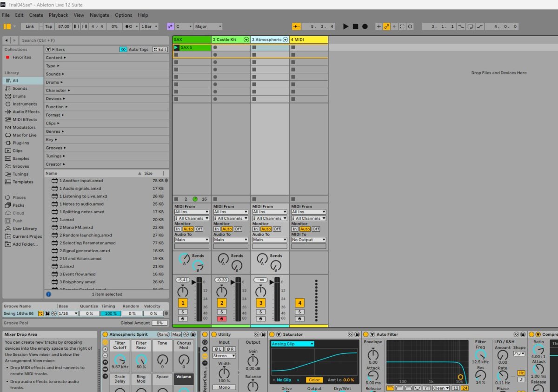
Task: Launch the SAX 5 clip
Action: coord(176,47)
